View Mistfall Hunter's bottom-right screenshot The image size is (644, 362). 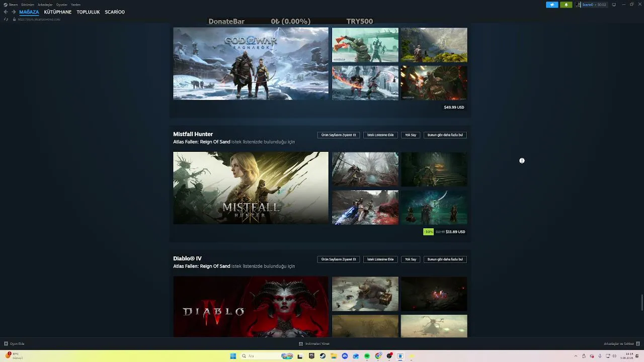click(434, 207)
